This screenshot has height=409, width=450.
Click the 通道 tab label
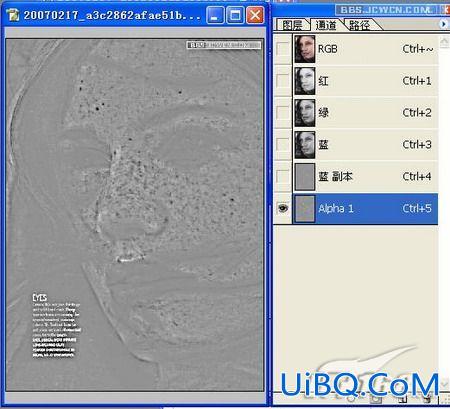[x=326, y=25]
